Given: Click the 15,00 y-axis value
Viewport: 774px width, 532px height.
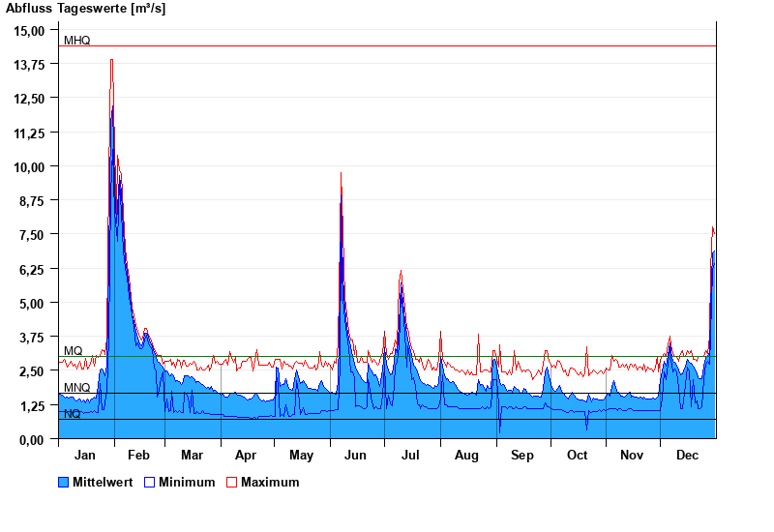Looking at the screenshot, I should pos(30,30).
